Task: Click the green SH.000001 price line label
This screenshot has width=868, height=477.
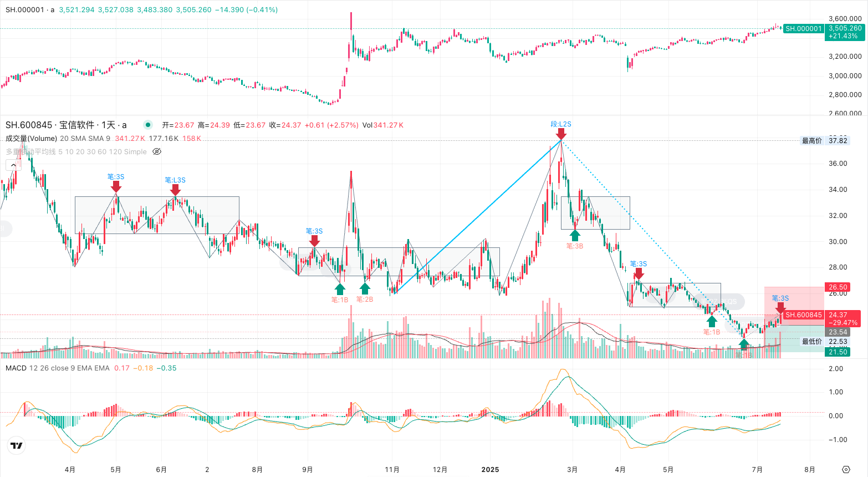Action: (x=804, y=28)
